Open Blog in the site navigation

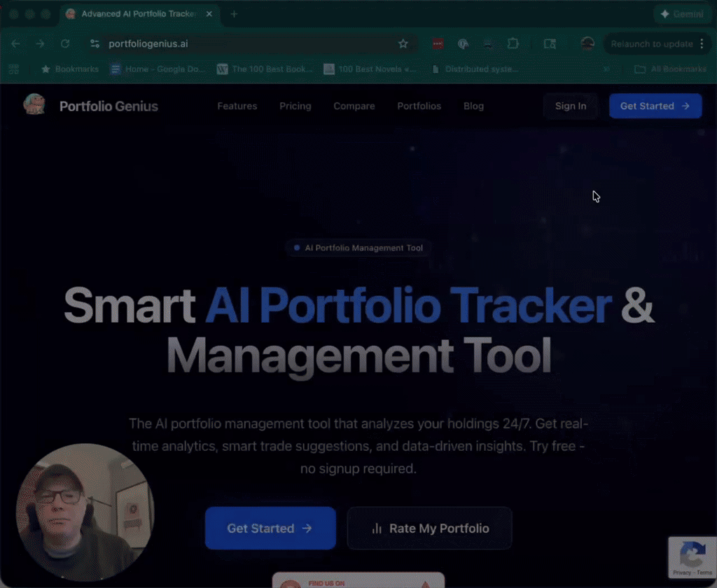(474, 106)
